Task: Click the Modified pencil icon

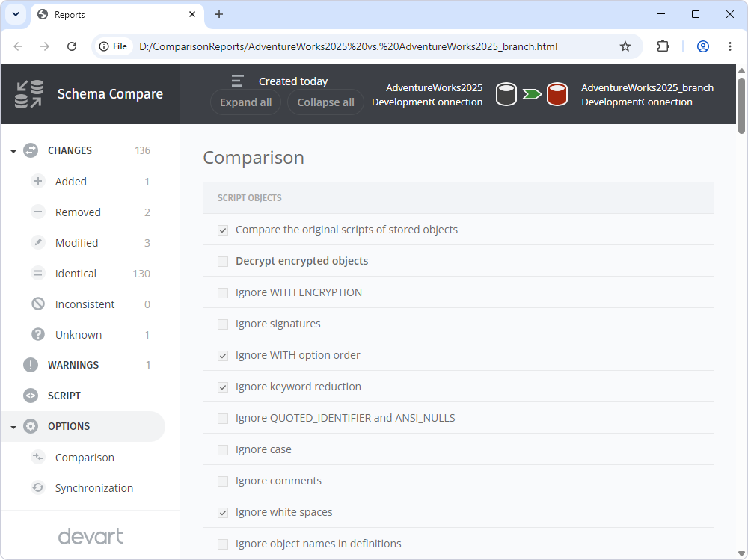Action: 38,242
